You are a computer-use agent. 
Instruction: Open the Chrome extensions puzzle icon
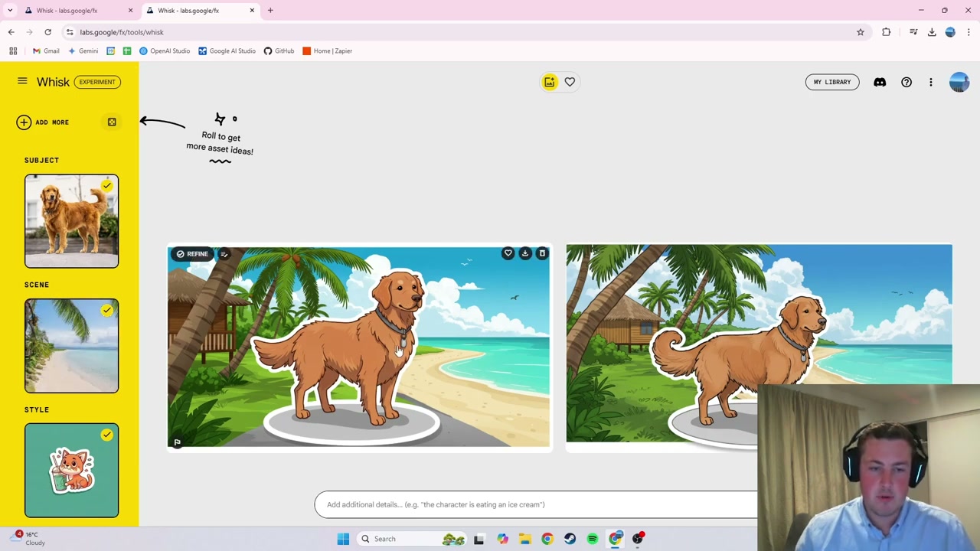coord(887,32)
